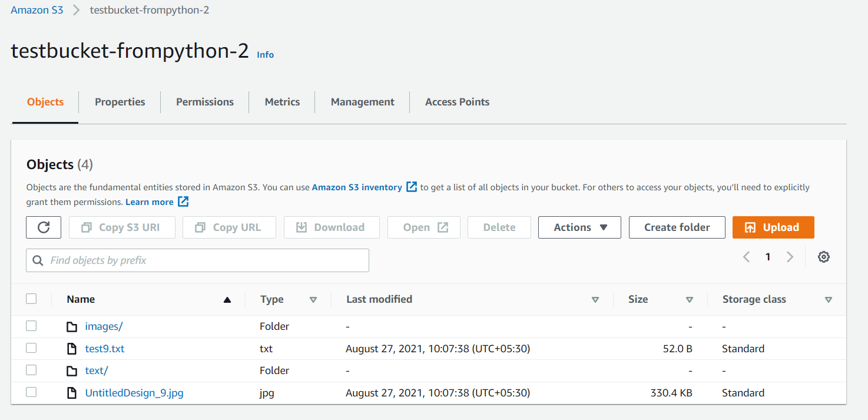This screenshot has width=868, height=420.
Task: Toggle the Name column sort arrow
Action: [227, 299]
